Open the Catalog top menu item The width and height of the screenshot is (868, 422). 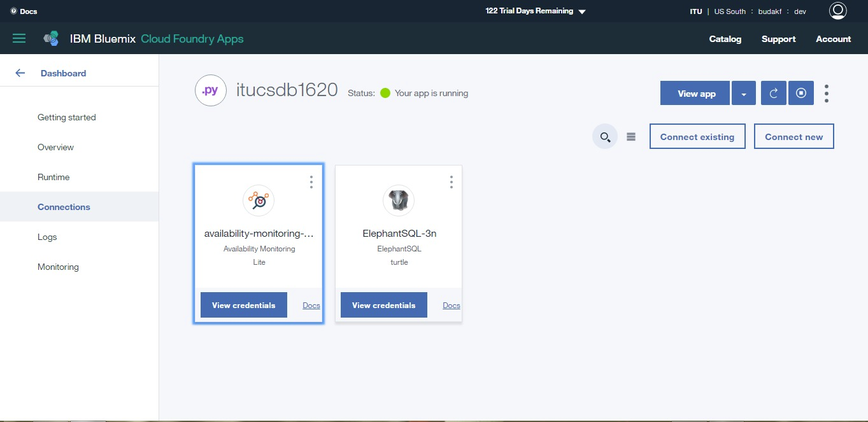click(725, 39)
